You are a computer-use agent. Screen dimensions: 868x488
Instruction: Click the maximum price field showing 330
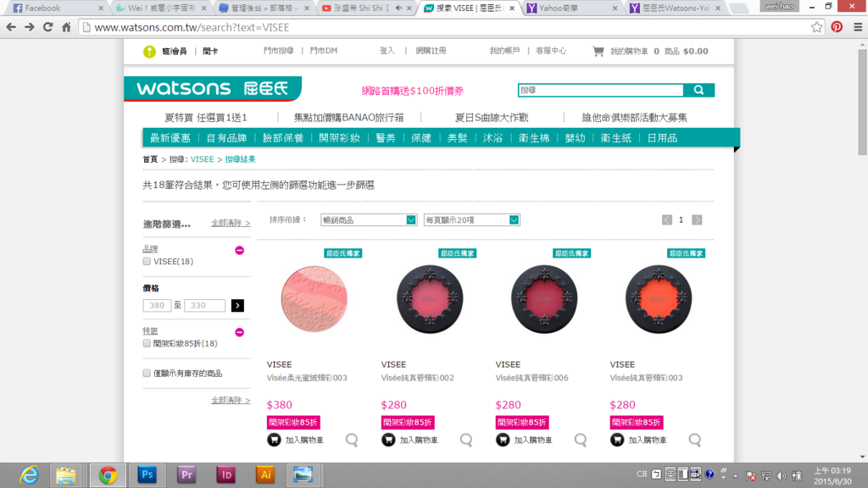tap(205, 305)
